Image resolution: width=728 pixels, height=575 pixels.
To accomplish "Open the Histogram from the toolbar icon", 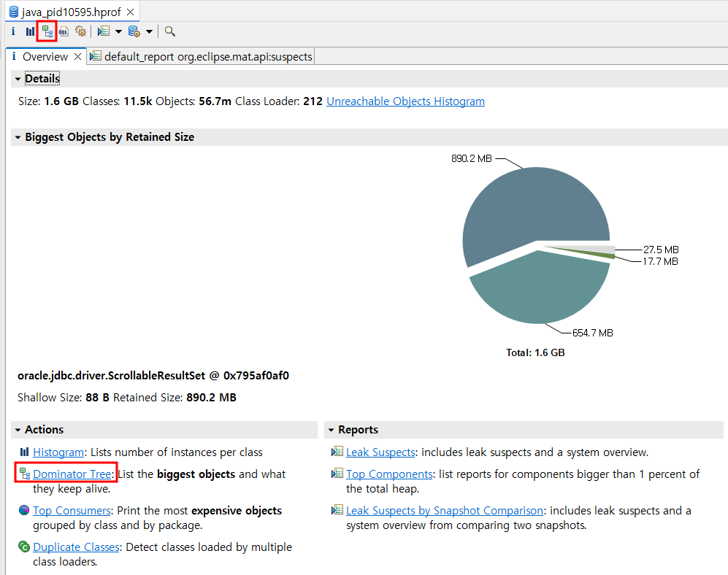I will tap(30, 31).
